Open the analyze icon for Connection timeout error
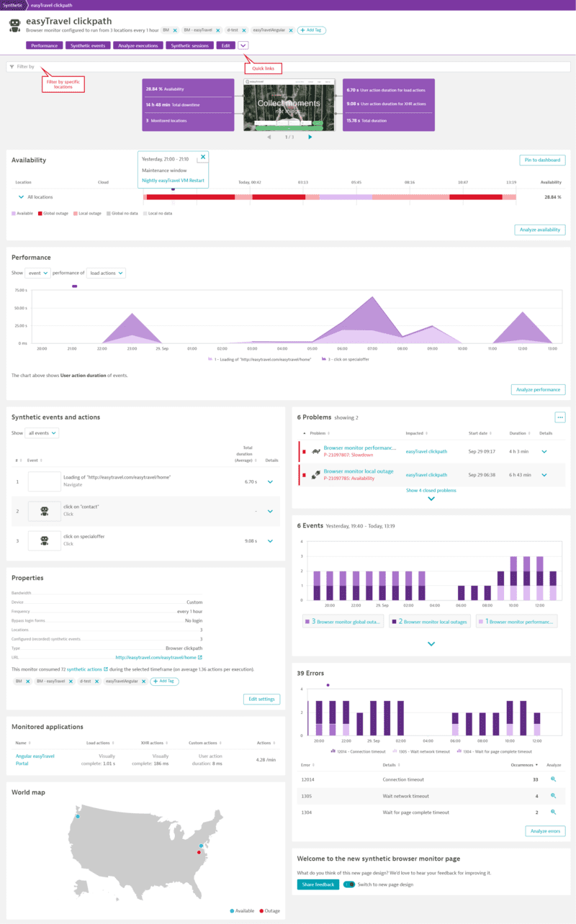This screenshot has height=924, width=576. 554,779
